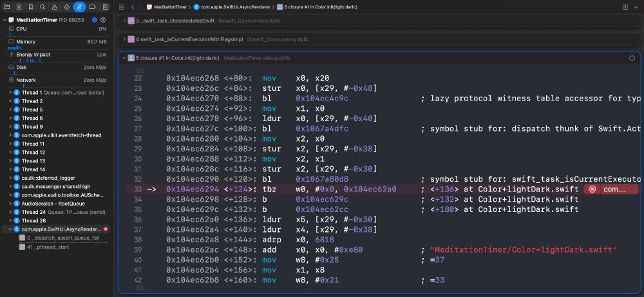644x297 pixels.
Task: Click red error badge on AsyncRenderer thread
Action: 106,229
